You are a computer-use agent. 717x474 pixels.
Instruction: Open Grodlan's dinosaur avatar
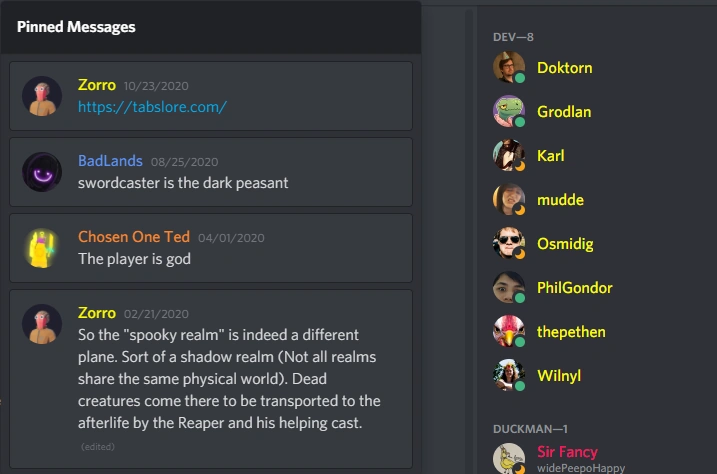(508, 112)
